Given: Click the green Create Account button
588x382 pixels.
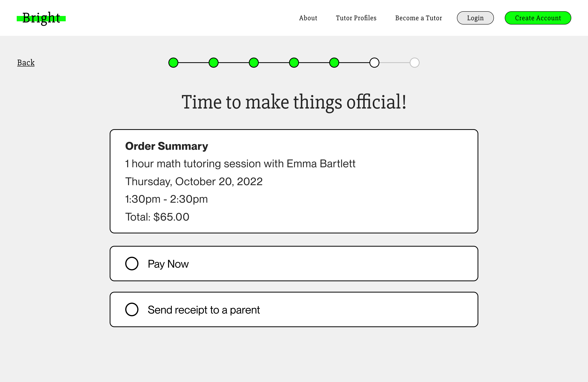Looking at the screenshot, I should (538, 18).
